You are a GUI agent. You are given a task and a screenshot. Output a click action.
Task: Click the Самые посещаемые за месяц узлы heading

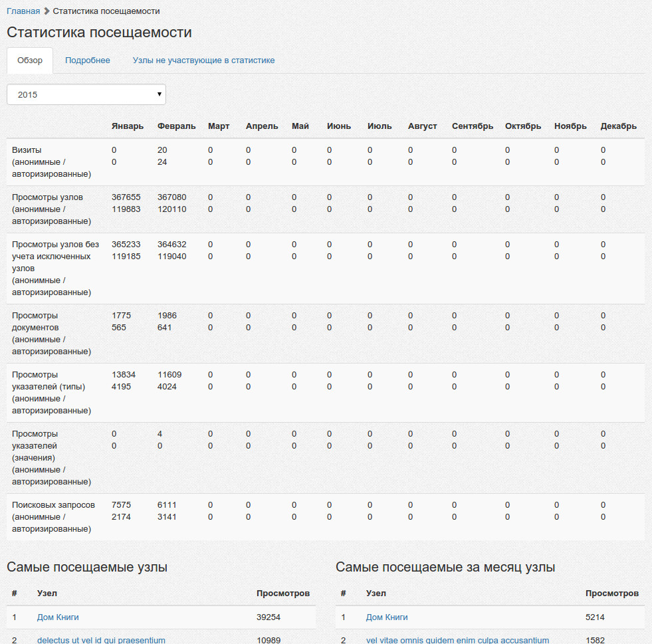(445, 567)
